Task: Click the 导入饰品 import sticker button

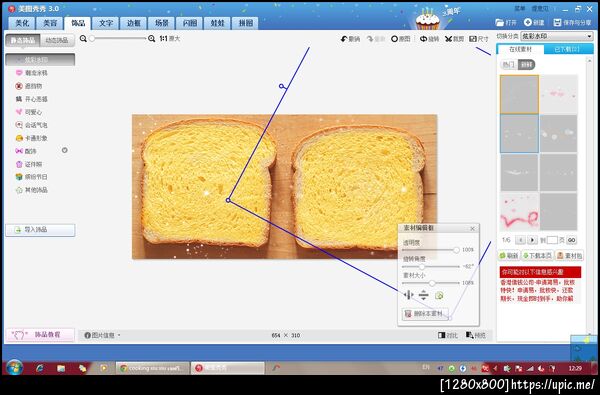Action: pyautogui.click(x=40, y=230)
